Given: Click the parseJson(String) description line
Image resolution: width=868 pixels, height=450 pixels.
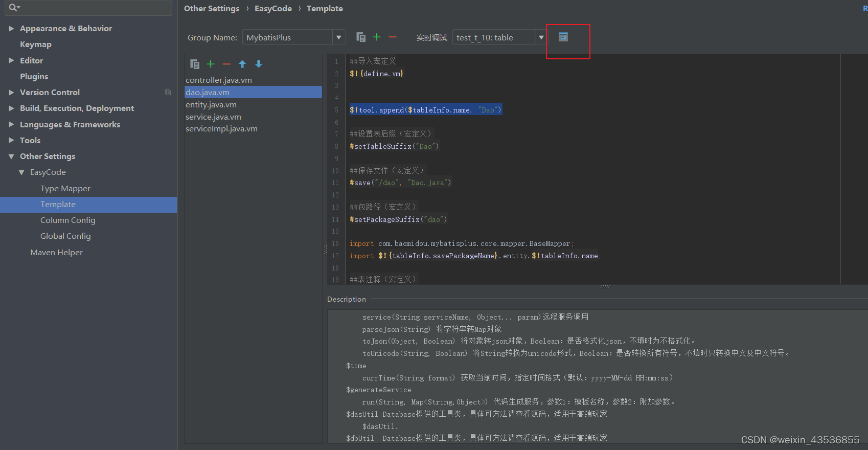Looking at the screenshot, I should point(432,329).
